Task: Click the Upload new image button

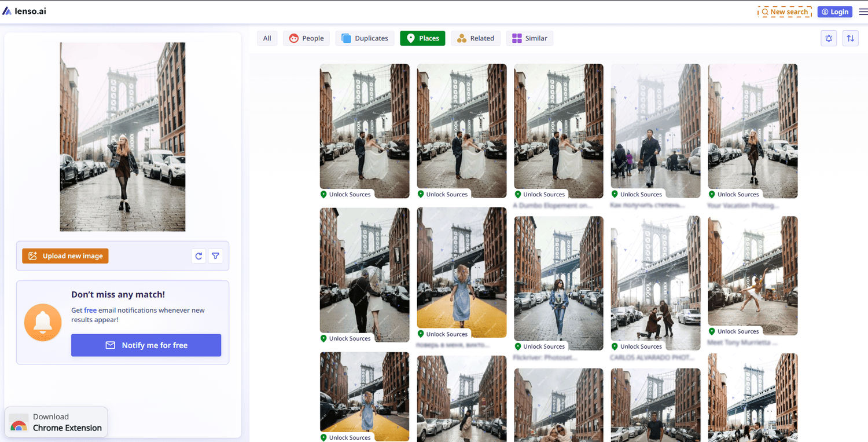Action: 65,255
